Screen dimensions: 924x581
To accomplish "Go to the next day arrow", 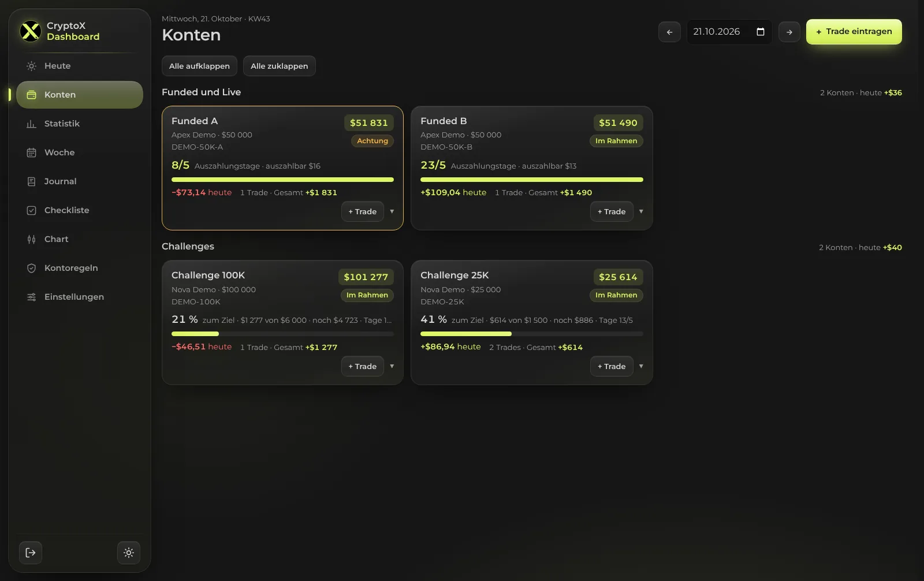I will pos(789,32).
